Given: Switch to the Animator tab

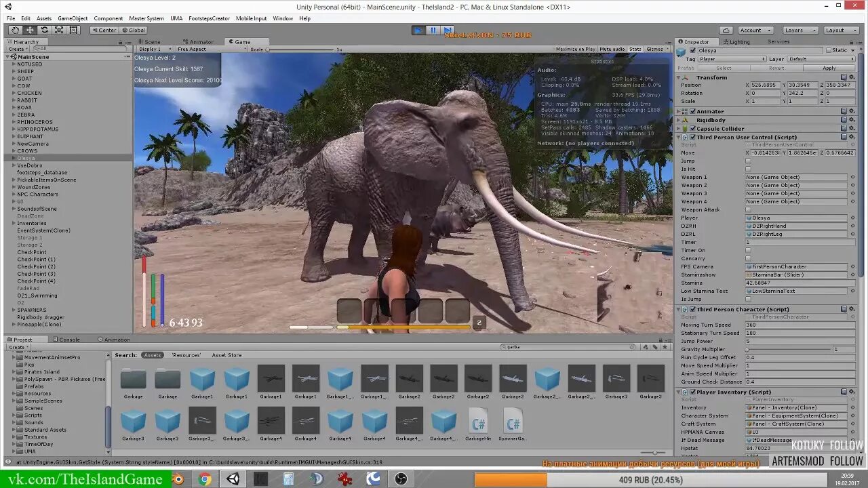Looking at the screenshot, I should (197, 41).
